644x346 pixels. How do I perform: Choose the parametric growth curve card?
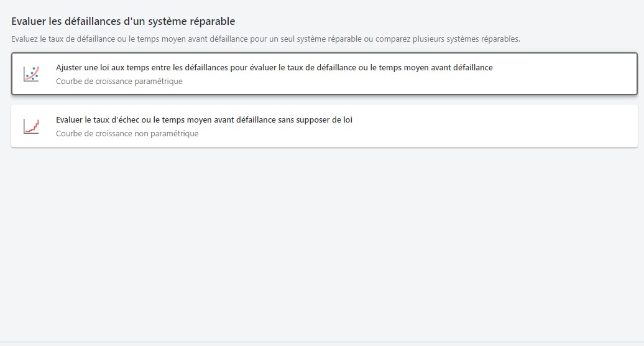pos(324,73)
